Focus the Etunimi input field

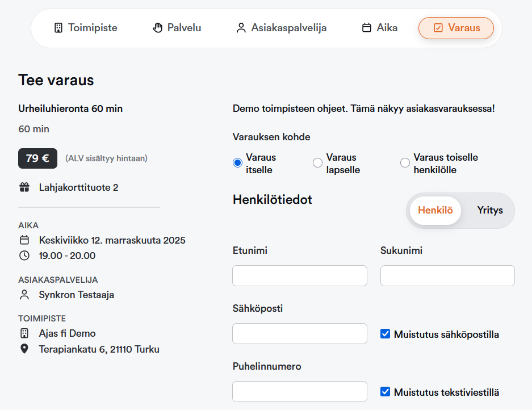300,276
